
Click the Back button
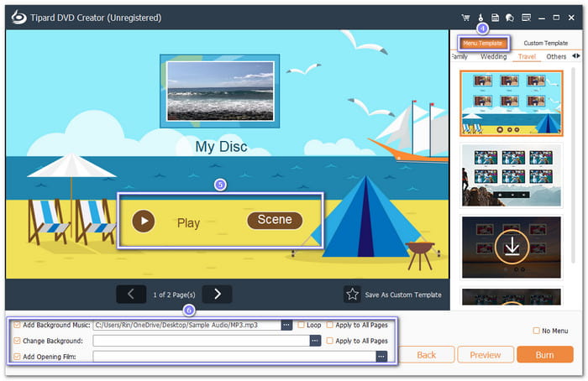[x=427, y=354]
